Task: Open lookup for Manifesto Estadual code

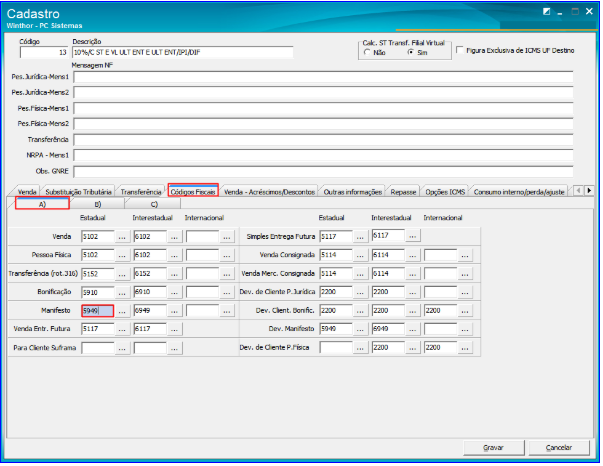Action: pos(122,311)
